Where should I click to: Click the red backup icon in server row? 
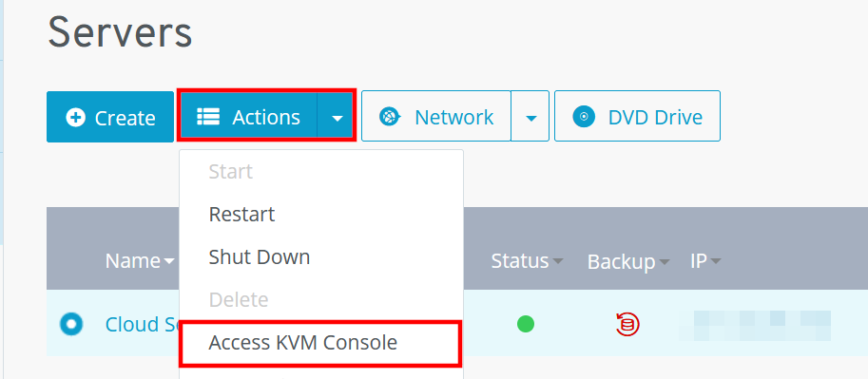[627, 324]
